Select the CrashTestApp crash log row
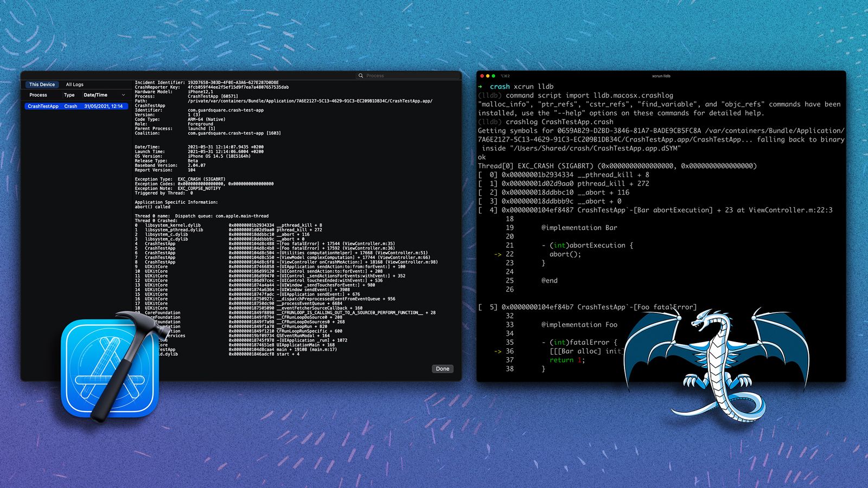This screenshot has width=868, height=488. (76, 106)
